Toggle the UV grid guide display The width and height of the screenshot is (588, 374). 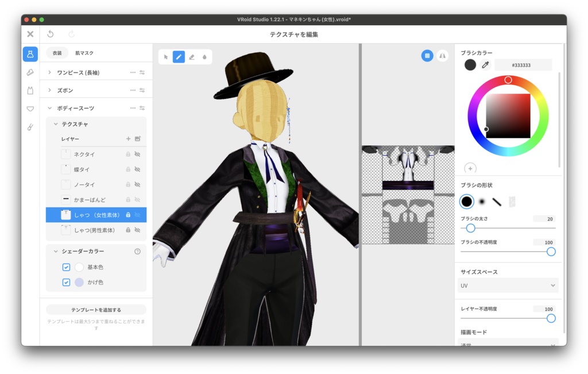point(427,56)
